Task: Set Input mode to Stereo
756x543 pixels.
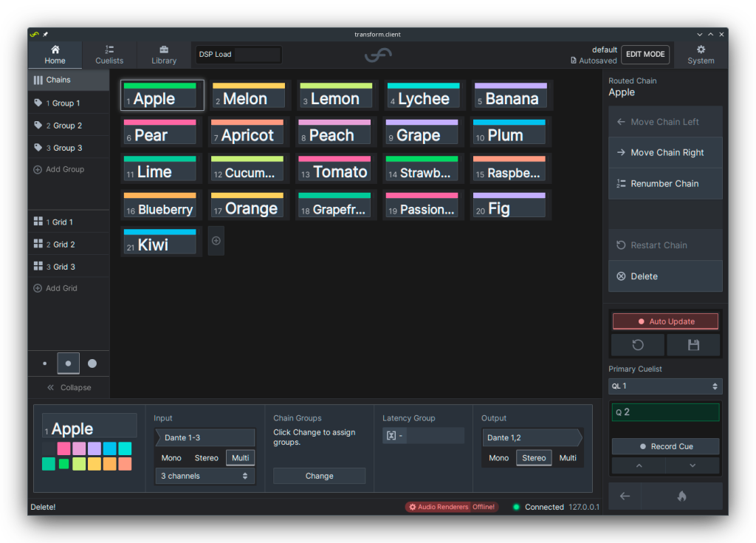Action: 207,457
